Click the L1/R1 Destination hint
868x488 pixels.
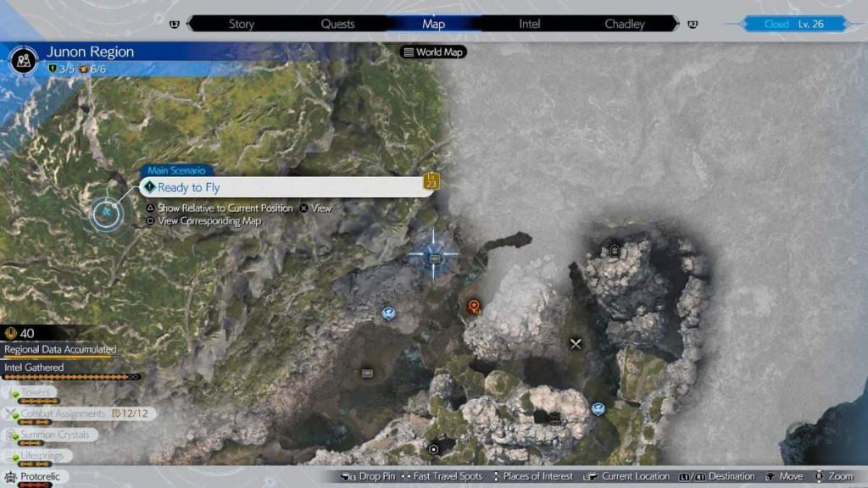coord(717,476)
